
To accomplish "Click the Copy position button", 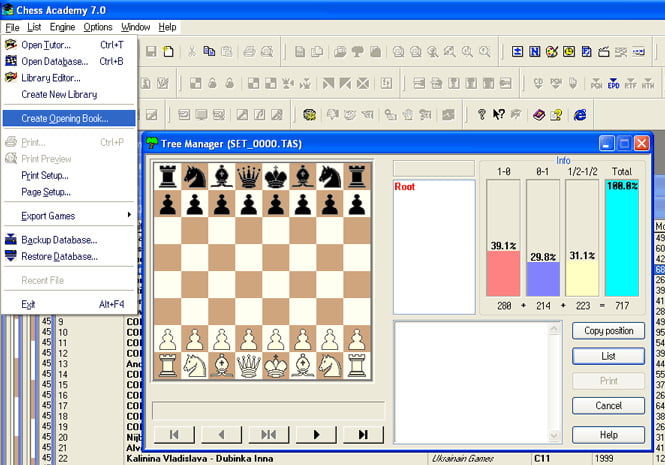I will [609, 331].
